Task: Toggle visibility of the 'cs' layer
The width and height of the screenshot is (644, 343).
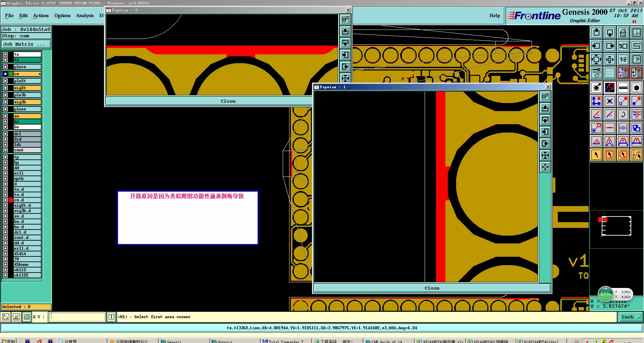Action: pos(5,74)
